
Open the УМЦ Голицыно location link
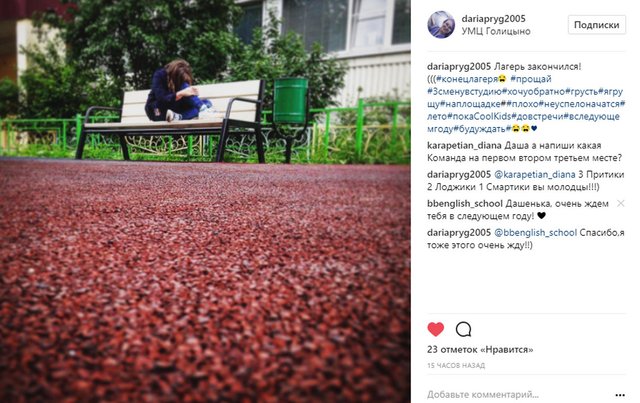496,31
